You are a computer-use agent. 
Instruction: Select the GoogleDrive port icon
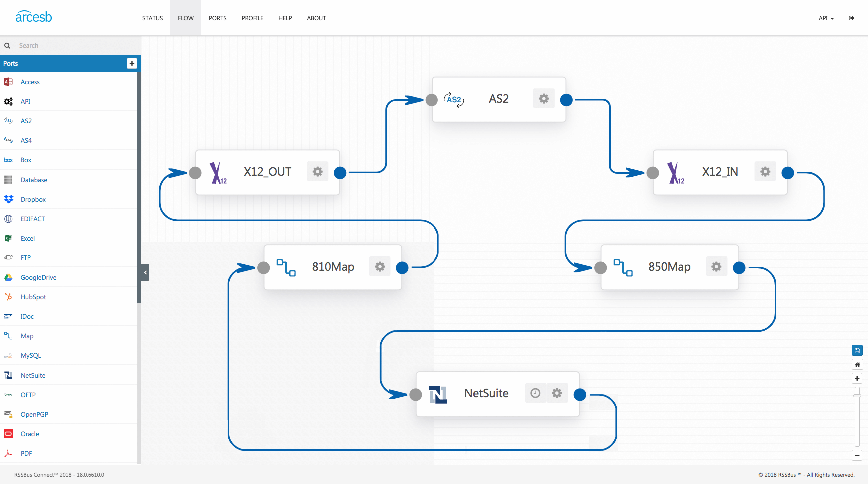tap(8, 277)
